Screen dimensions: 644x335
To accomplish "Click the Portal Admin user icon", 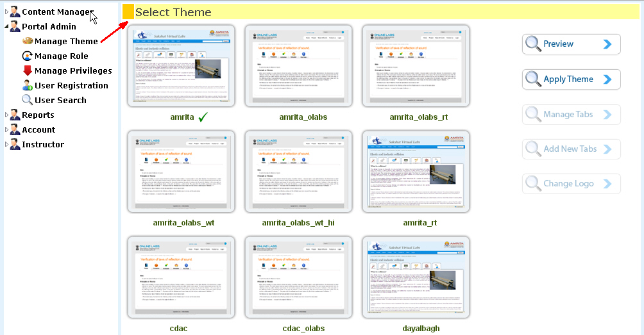I will [15, 26].
